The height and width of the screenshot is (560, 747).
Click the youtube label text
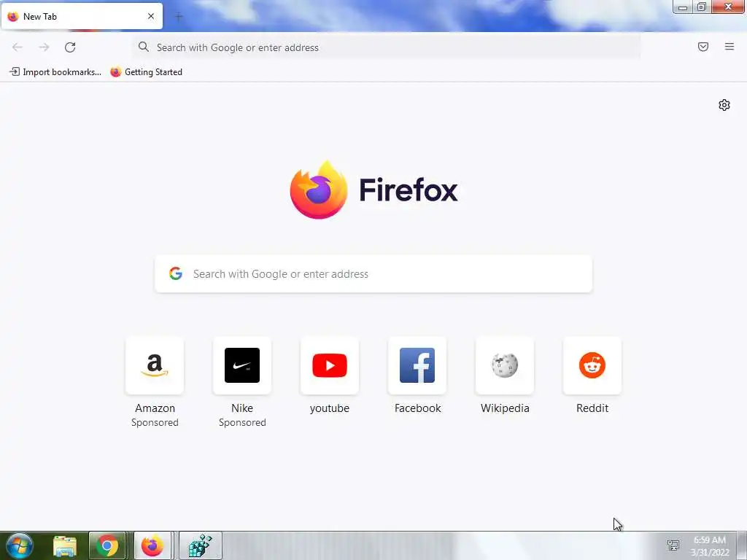point(330,408)
